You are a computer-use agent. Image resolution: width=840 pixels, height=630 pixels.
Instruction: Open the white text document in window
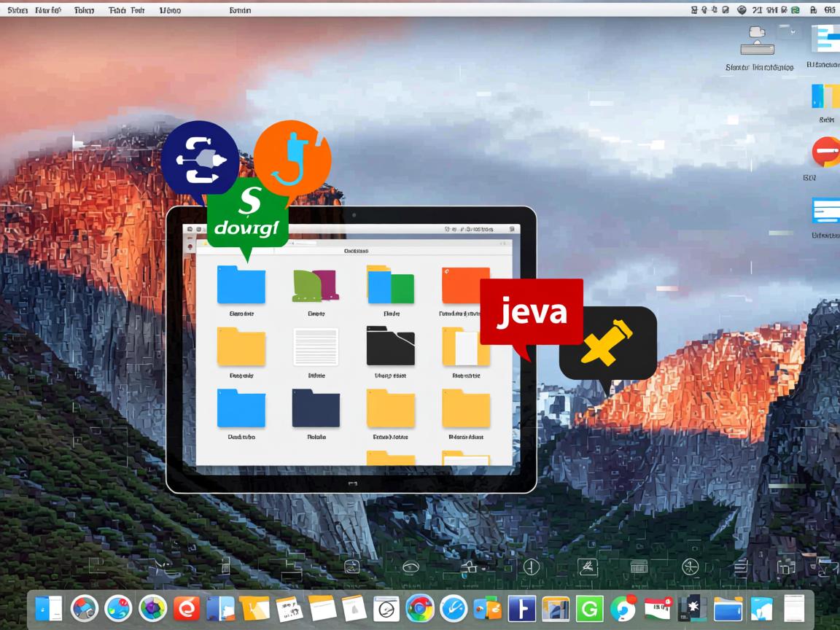(316, 346)
